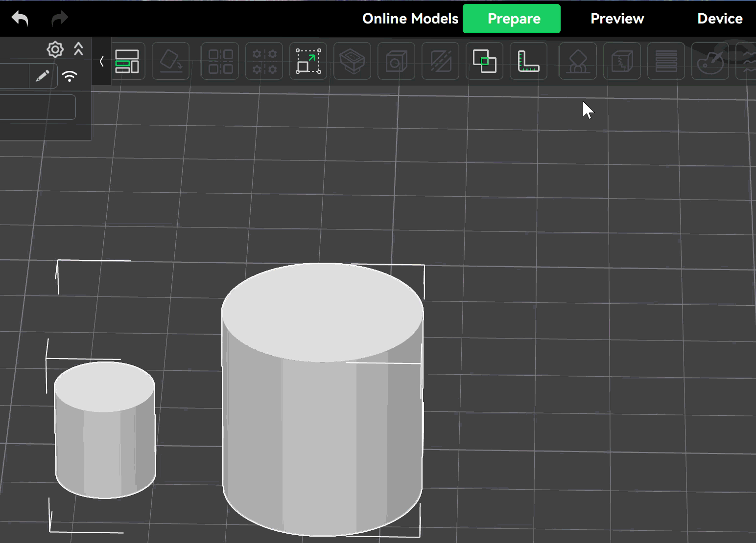Undo the last action
The image size is (756, 543).
coord(20,19)
